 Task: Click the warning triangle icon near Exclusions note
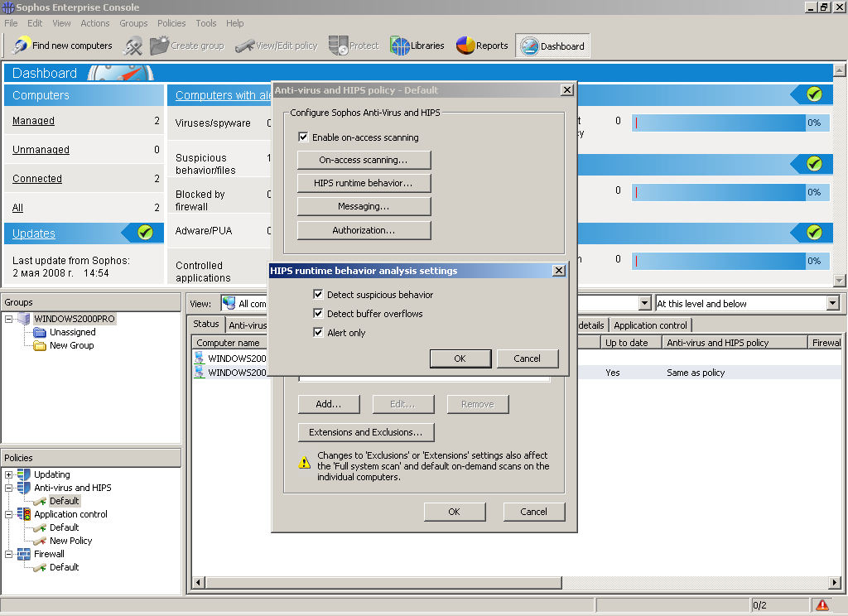[x=305, y=462]
